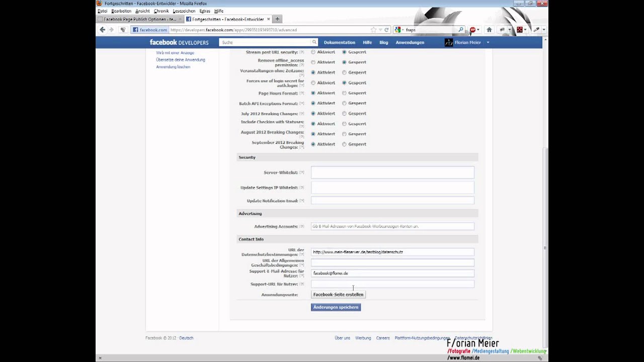
Task: Click the Anwendung löschen sidebar link
Action: coord(173,67)
